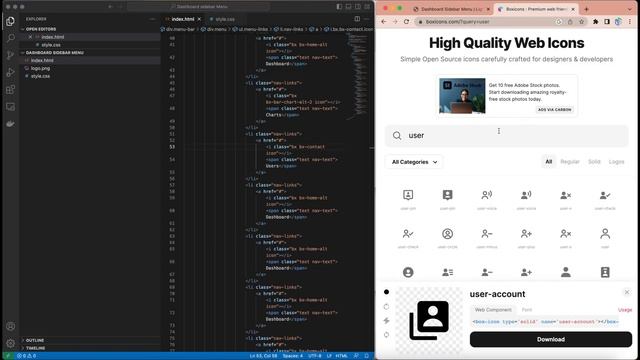Collapse the DASHBOARD SIDEBAR MENU folder section
Image resolution: width=640 pixels, height=360 pixels.
coord(55,53)
